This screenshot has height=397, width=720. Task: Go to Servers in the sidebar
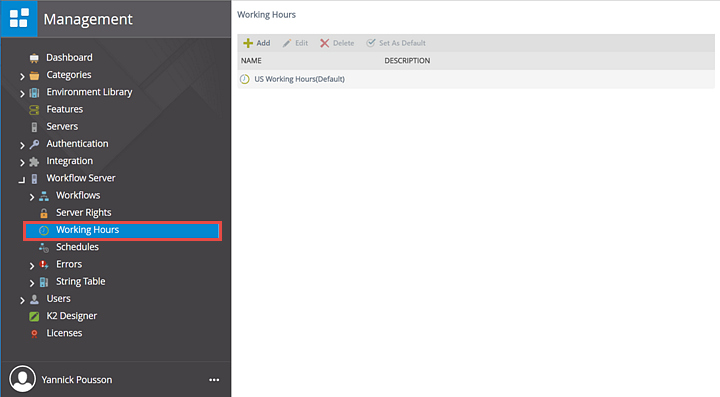(62, 126)
